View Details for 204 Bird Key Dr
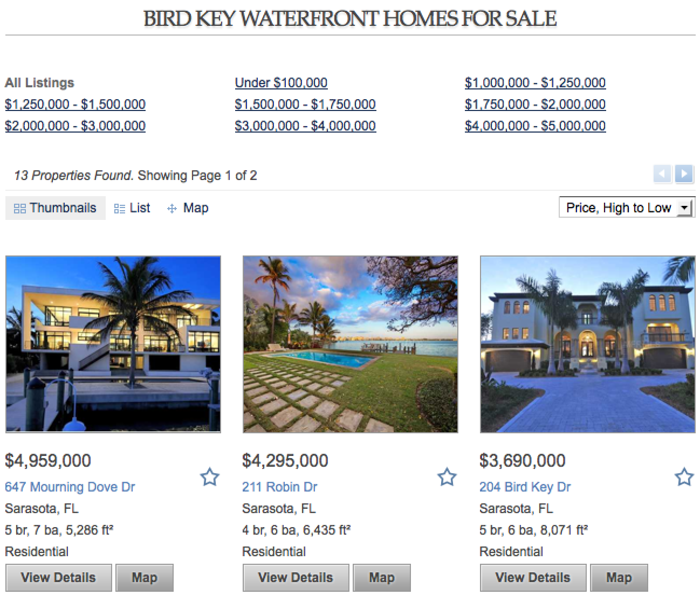Viewport: 700px width, 595px height. click(533, 578)
